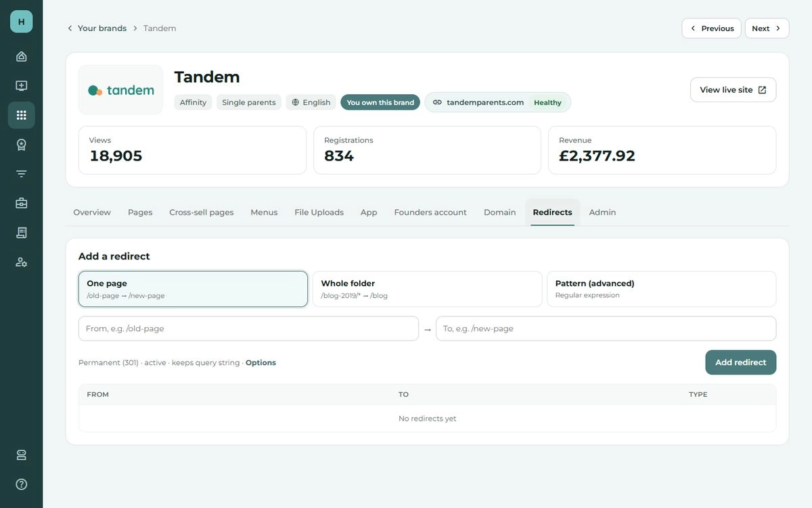Click the link icon beside tandemparents.com
This screenshot has height=508, width=812.
[437, 102]
